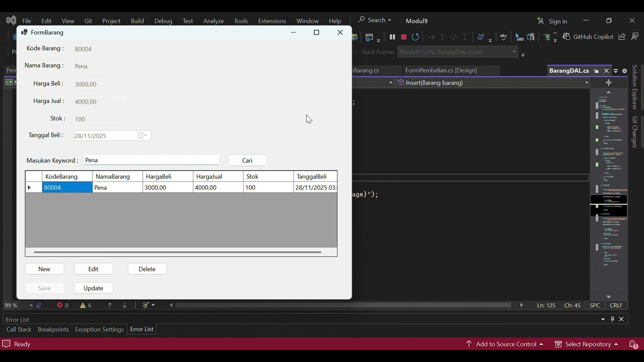This screenshot has height=362, width=644.
Task: Click the Step Out arrow
Action: tap(465, 37)
